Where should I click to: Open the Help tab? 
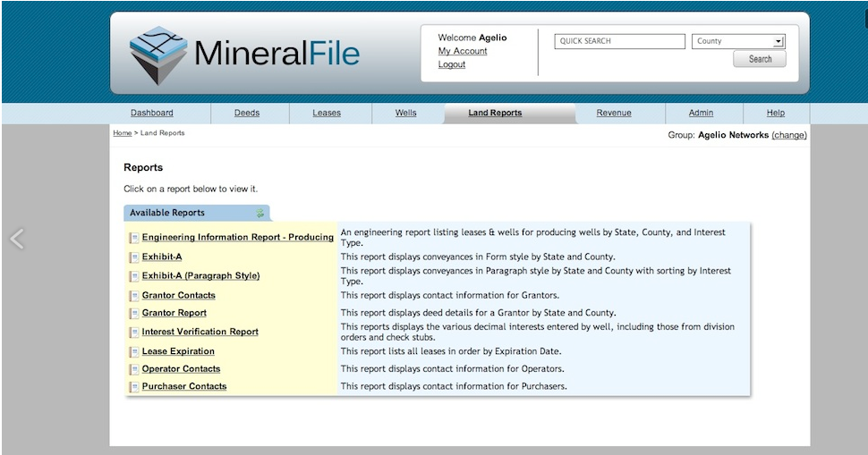[776, 113]
